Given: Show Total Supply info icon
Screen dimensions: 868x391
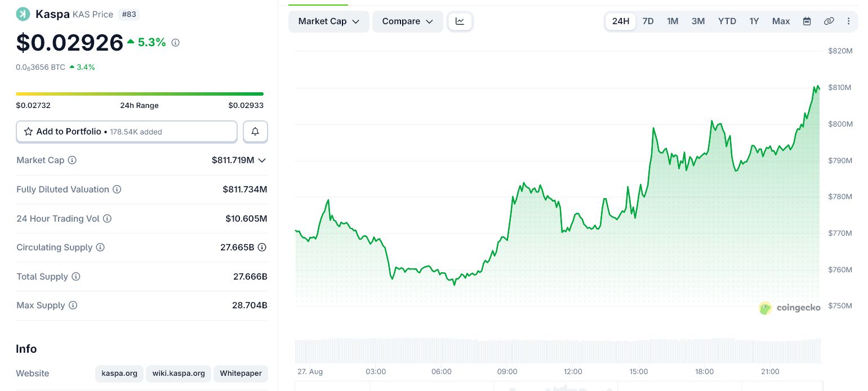Looking at the screenshot, I should click(76, 277).
